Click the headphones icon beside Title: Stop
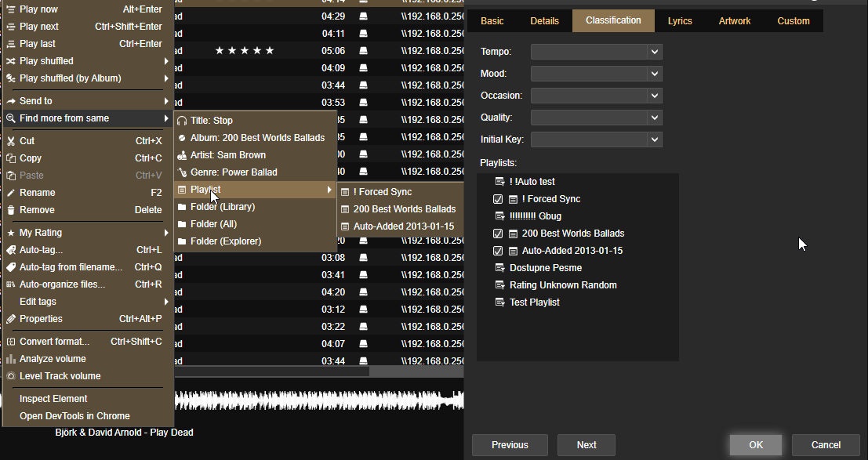This screenshot has height=460, width=868. tap(182, 121)
